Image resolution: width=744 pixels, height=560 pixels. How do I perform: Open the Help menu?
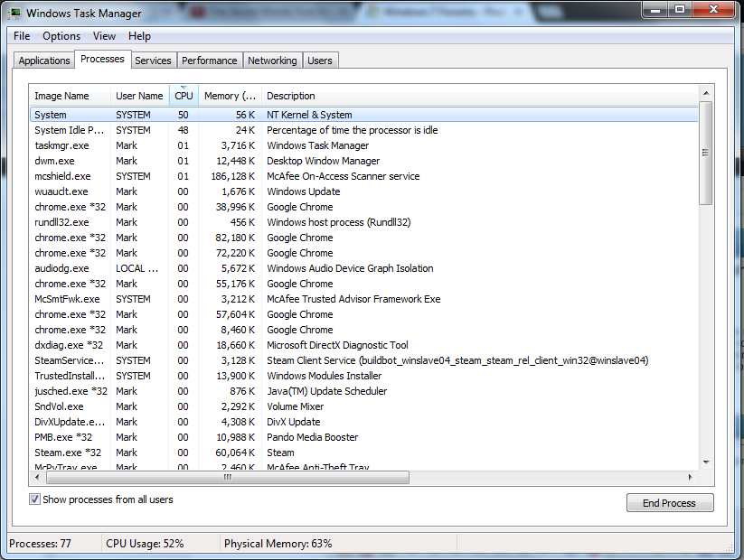tap(139, 36)
